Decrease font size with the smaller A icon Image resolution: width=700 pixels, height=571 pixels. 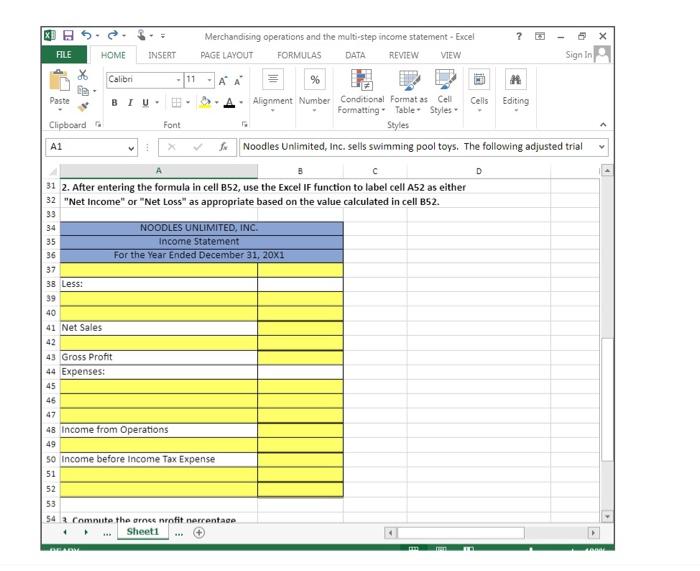point(238,80)
